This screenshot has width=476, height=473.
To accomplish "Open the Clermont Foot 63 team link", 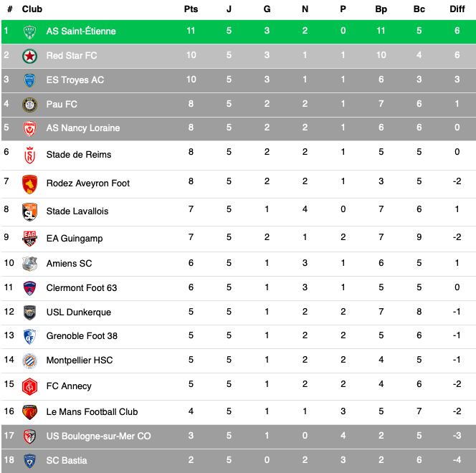I will click(82, 287).
